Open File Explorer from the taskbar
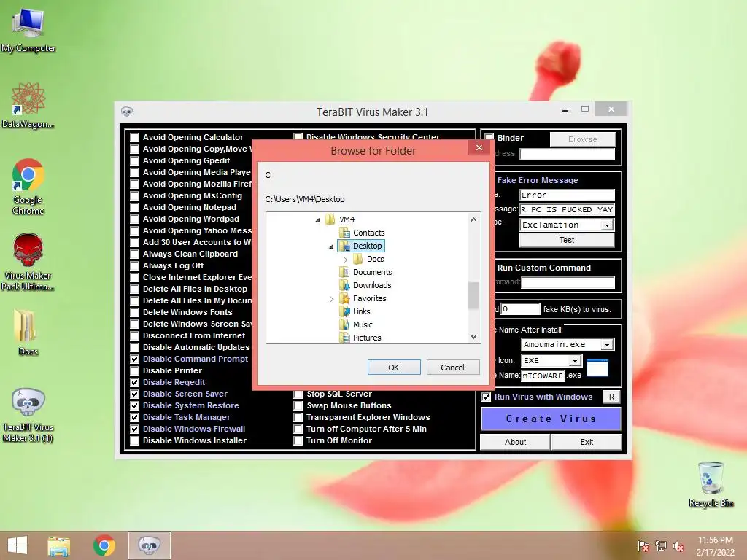Screen dimensions: 747x560 pos(59,545)
